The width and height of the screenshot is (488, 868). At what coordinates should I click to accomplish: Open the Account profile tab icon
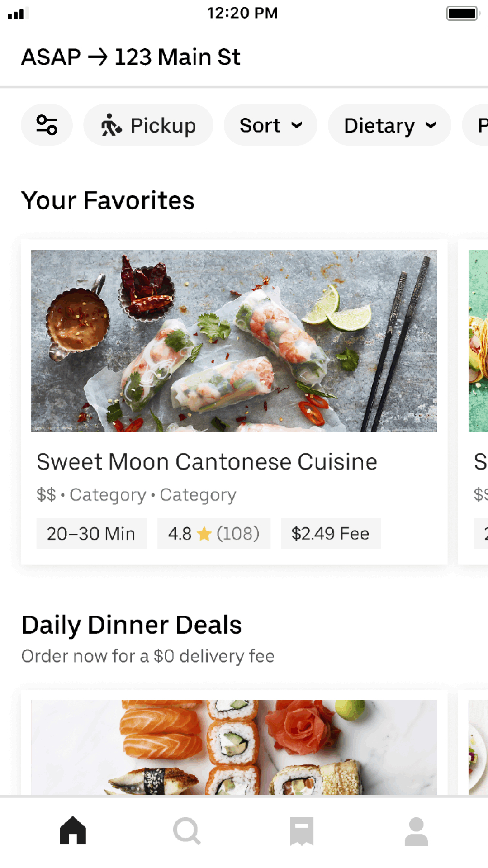tap(416, 831)
